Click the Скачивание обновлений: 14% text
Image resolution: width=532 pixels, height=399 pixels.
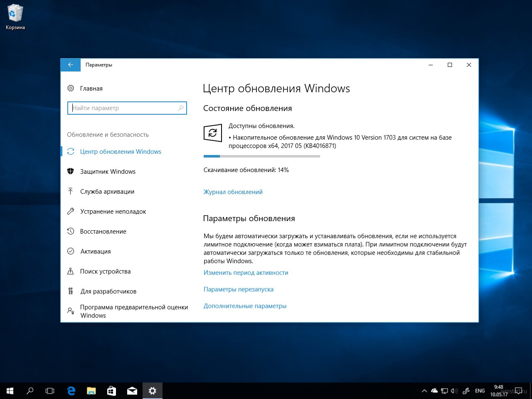coord(246,170)
